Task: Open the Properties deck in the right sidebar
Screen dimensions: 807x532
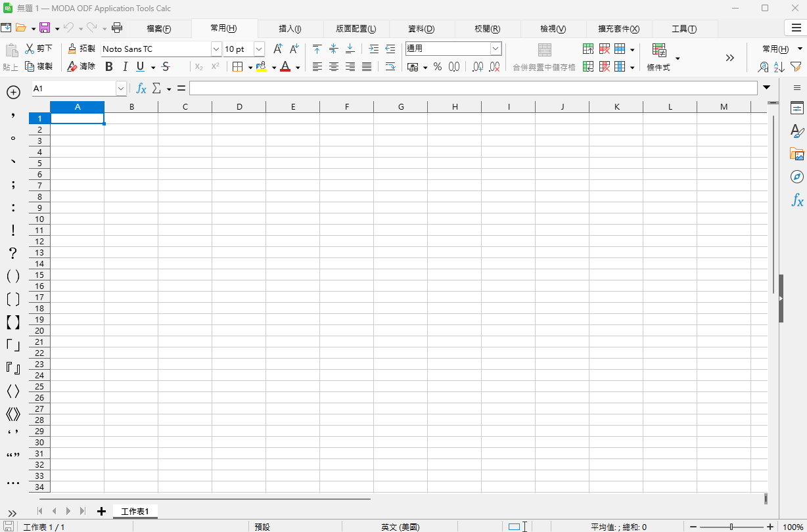Action: click(797, 108)
